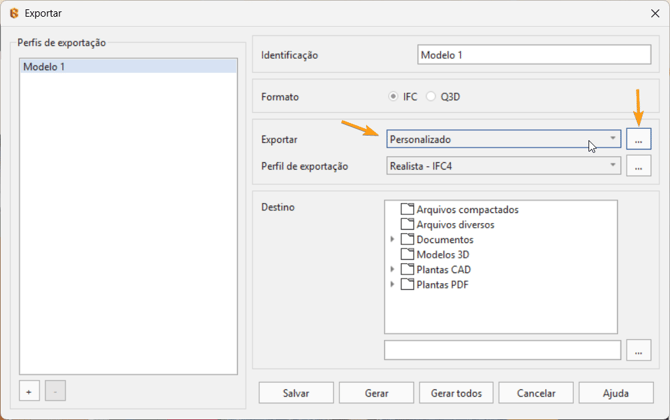Open the Realista - IFC4 profile dropdown
Screen dimensions: 670x420
(x=504, y=166)
